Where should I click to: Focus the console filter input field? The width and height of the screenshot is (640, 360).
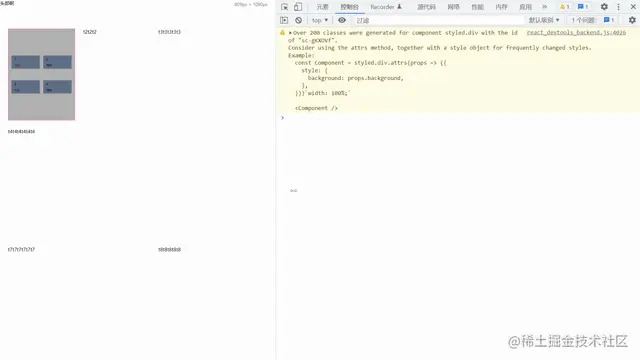(439, 20)
